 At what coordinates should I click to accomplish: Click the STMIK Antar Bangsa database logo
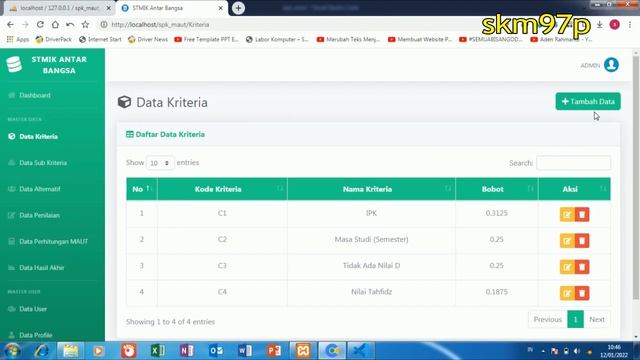click(14, 64)
